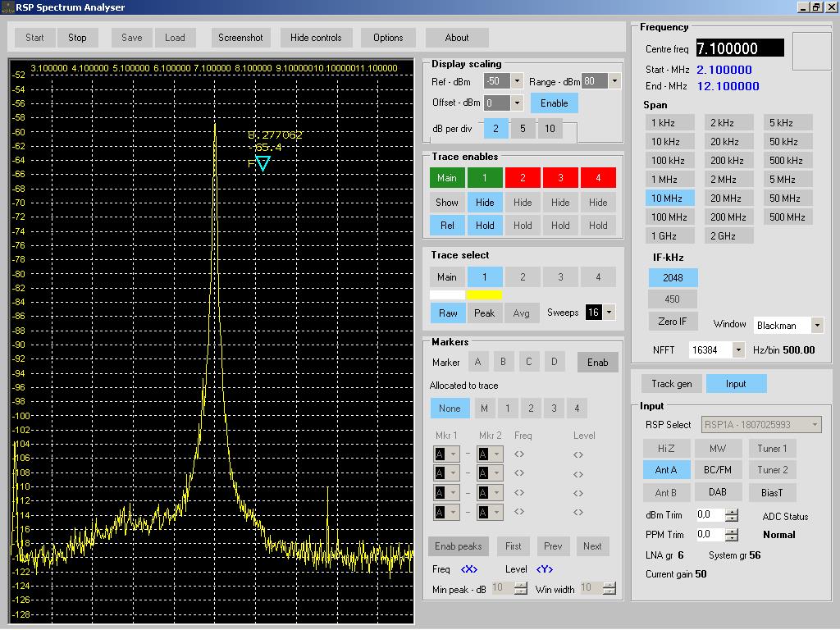This screenshot has height=630, width=840.
Task: Toggle Hold for trace 4
Action: pyautogui.click(x=598, y=226)
